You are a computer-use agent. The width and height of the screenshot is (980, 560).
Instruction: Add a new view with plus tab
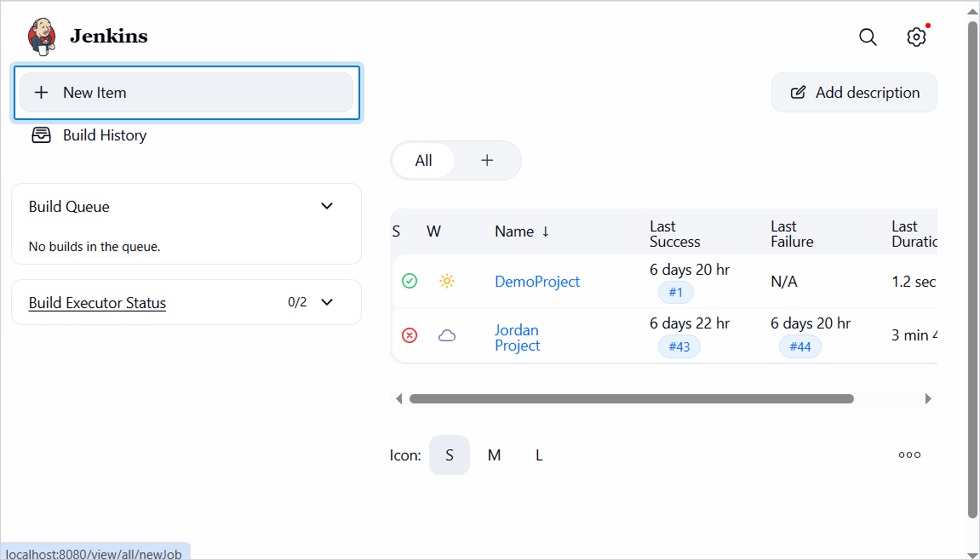click(487, 161)
